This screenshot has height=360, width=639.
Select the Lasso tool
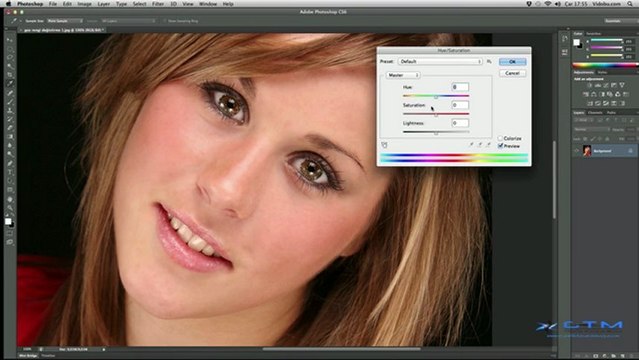[x=10, y=57]
